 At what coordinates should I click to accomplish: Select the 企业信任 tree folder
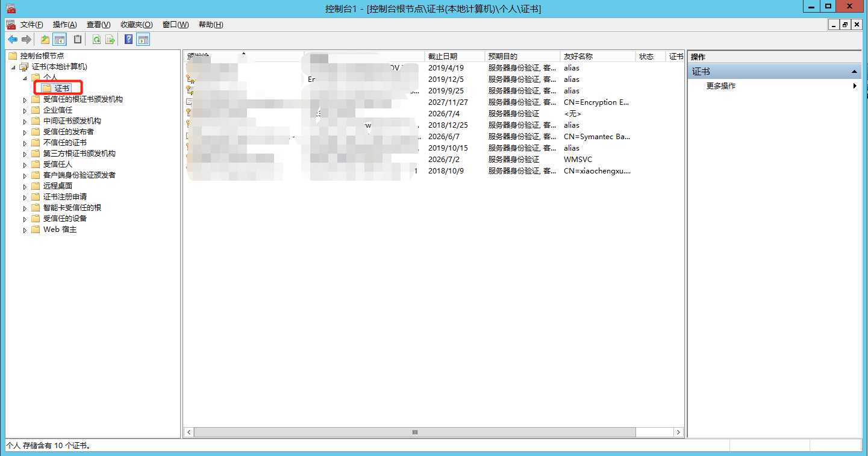(58, 110)
